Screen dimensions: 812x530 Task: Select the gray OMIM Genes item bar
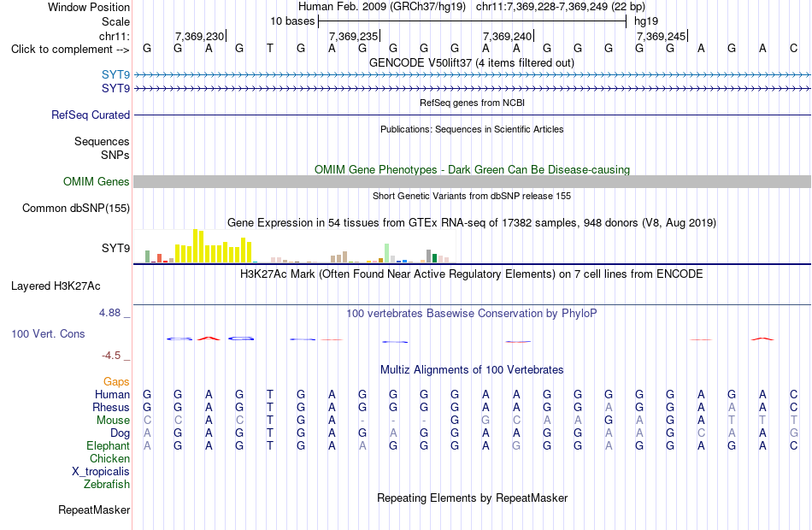(472, 181)
